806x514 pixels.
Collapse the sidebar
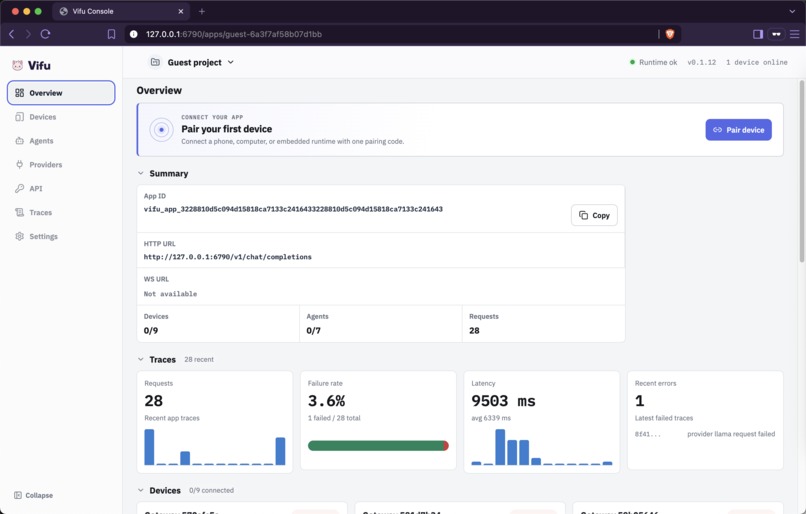33,495
